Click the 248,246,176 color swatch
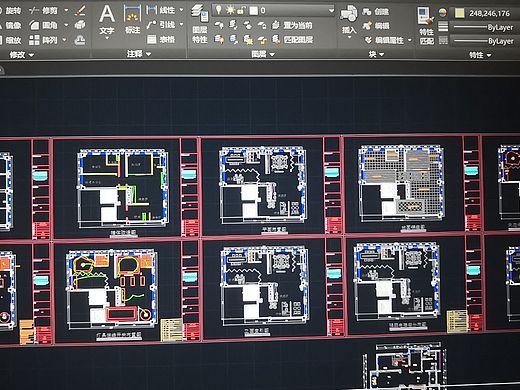The image size is (520, 390). pyautogui.click(x=460, y=13)
